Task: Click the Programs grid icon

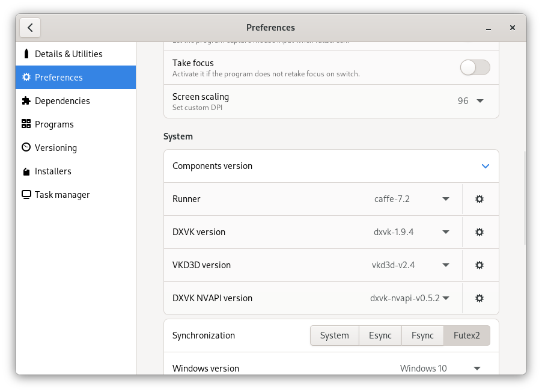Action: click(26, 124)
